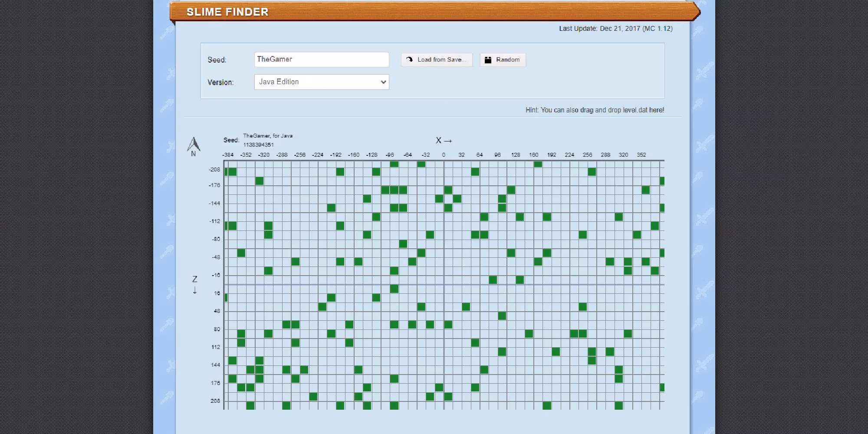Click the X-axis coordinate label -384
The width and height of the screenshot is (868, 434).
(x=228, y=155)
